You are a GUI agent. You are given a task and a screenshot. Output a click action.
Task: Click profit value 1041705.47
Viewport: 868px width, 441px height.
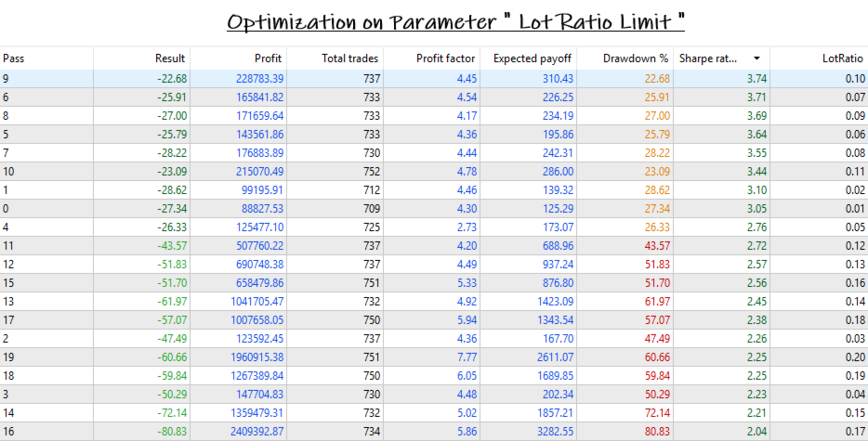point(257,302)
